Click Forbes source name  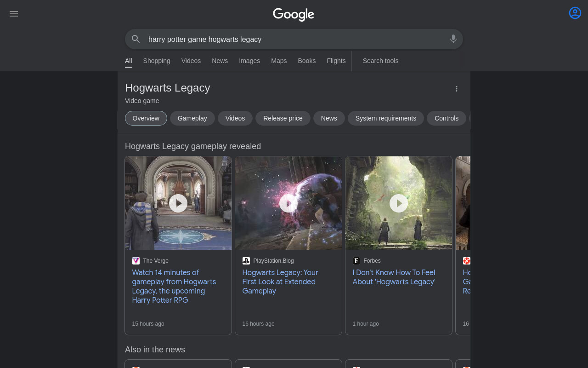372,261
